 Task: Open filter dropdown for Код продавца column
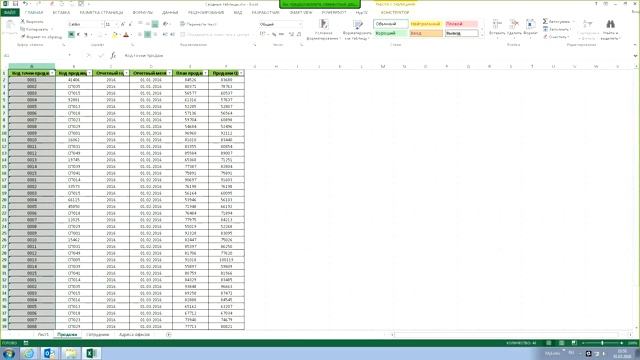pos(89,73)
